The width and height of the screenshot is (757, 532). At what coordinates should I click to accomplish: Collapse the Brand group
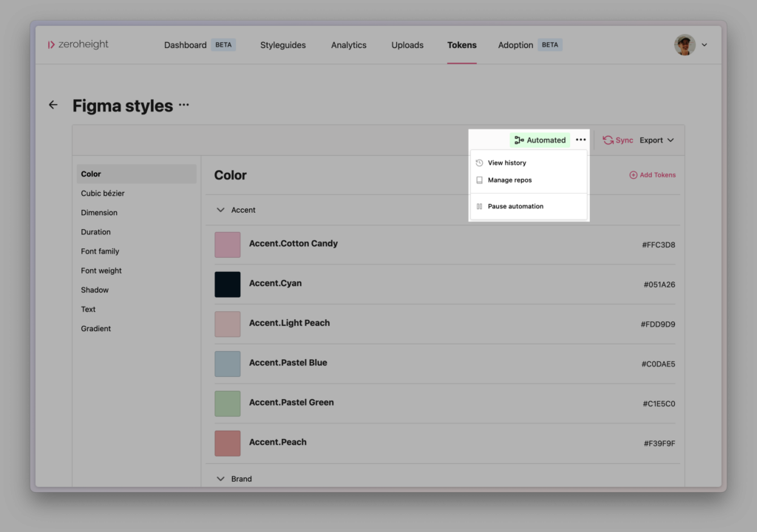tap(220, 479)
